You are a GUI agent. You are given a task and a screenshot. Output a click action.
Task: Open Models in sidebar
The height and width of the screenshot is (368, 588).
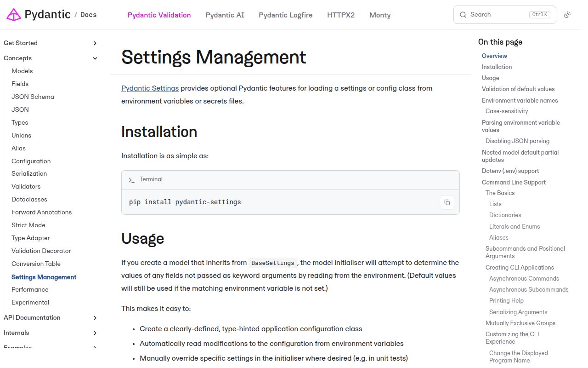(22, 71)
